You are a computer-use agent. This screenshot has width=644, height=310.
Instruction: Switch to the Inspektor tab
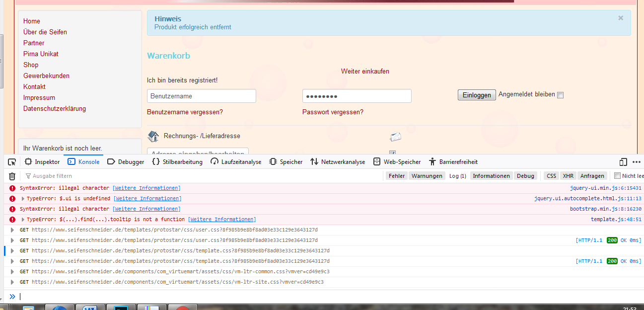click(x=42, y=162)
